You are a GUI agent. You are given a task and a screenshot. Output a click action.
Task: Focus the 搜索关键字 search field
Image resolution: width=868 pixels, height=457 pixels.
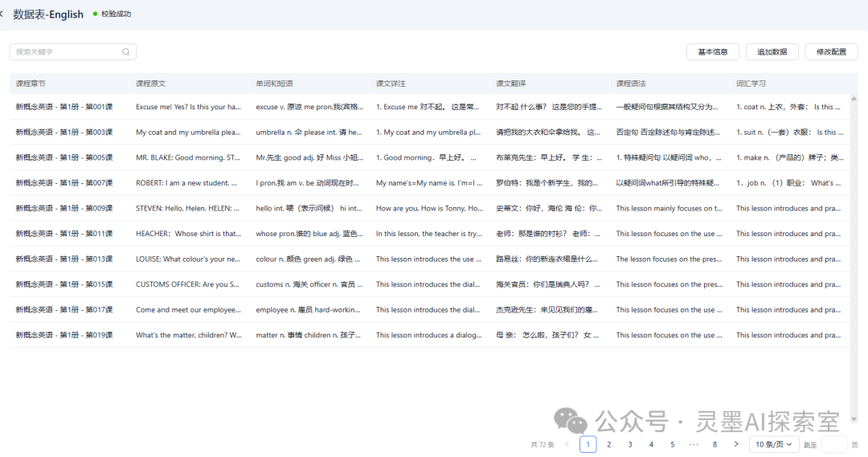72,52
